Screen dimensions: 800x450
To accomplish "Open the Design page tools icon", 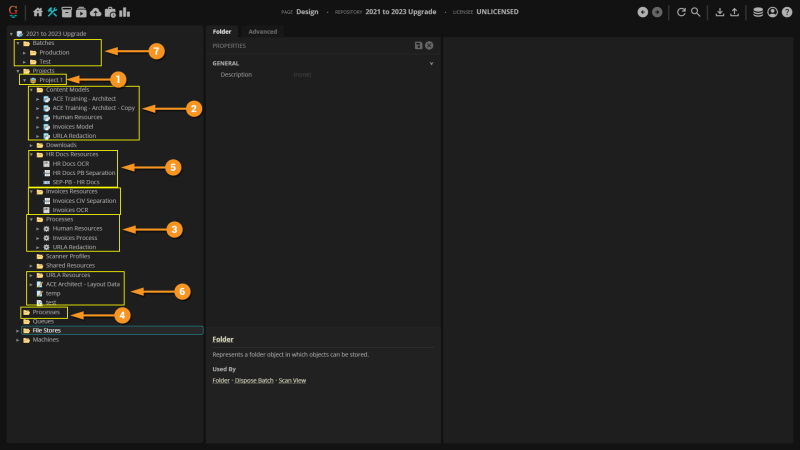I will point(52,12).
